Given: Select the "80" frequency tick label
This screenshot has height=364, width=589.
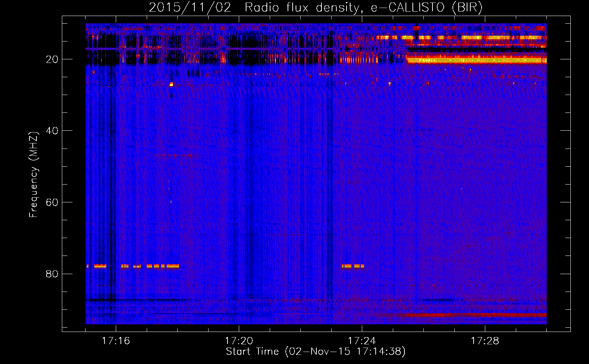Looking at the screenshot, I should click(52, 274).
